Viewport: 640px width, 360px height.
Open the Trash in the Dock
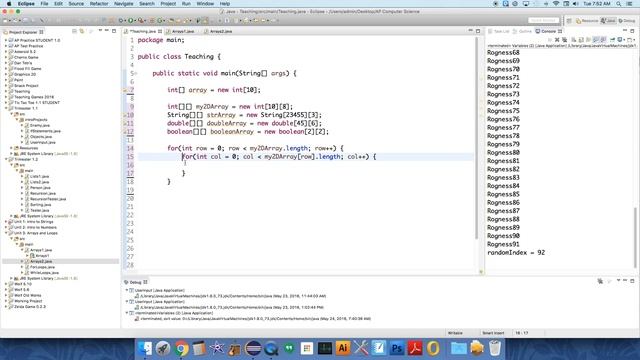click(x=495, y=348)
